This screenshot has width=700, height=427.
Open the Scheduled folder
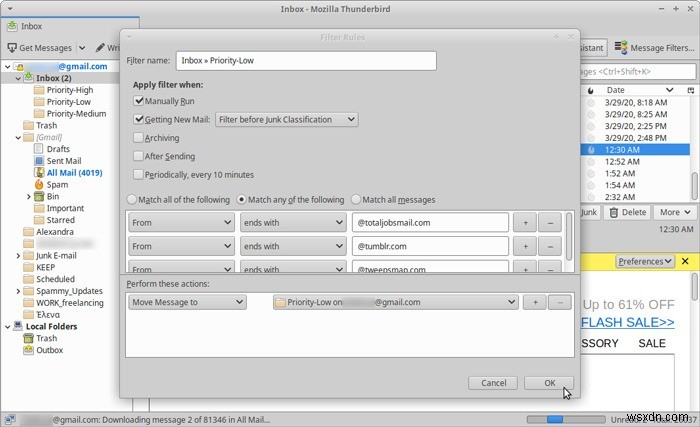tap(55, 279)
